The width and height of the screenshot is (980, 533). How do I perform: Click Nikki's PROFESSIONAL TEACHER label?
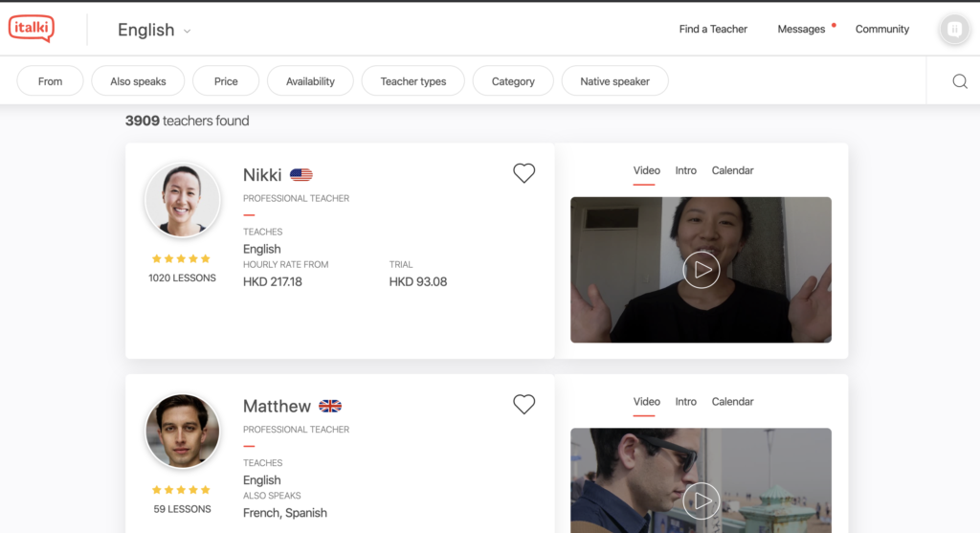[297, 198]
